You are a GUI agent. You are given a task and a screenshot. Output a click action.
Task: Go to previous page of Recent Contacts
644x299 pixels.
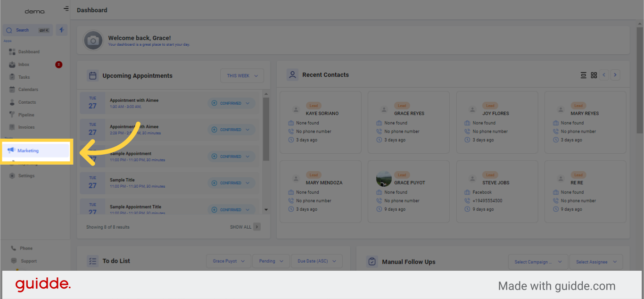(x=604, y=75)
